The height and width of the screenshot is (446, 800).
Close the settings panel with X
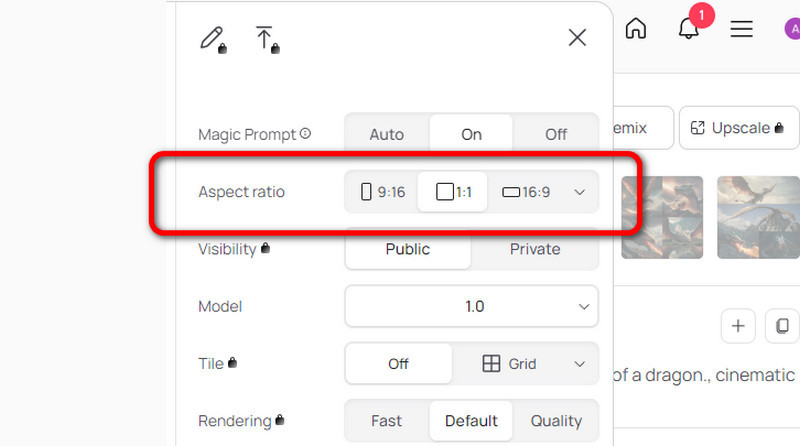(x=577, y=38)
